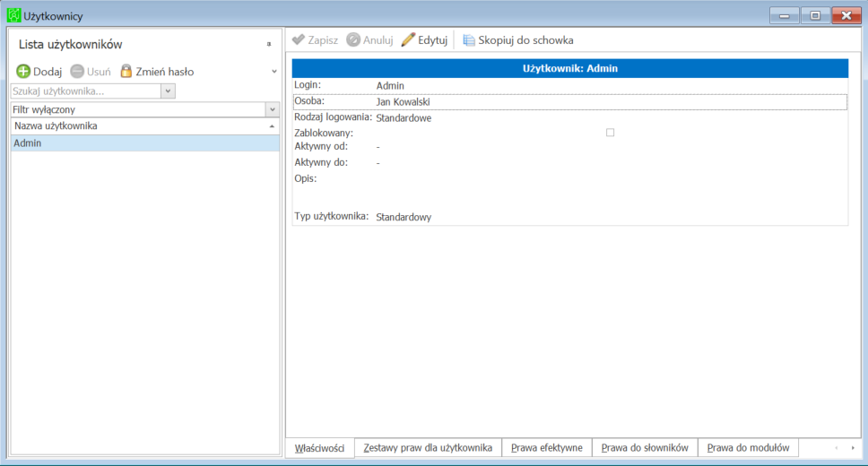Viewport: 868px width, 466px height.
Task: Open the Prawa efektywne tab
Action: [547, 448]
